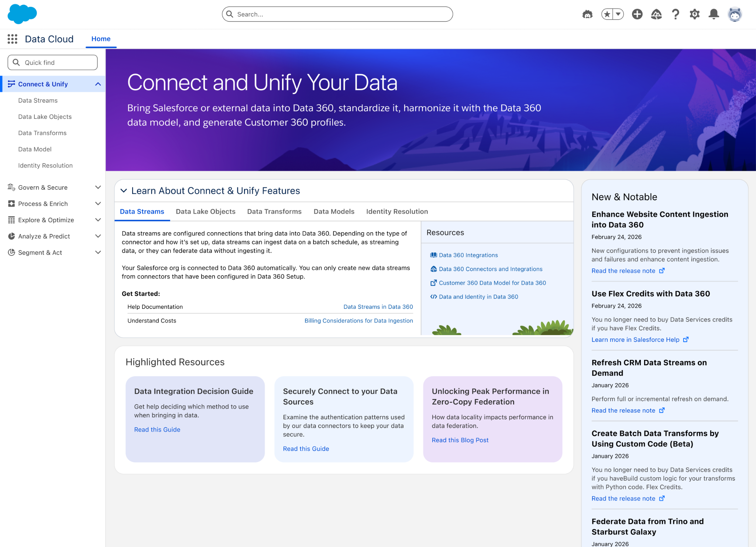The width and height of the screenshot is (756, 547).
Task: Expand the Explore & Optimize section
Action: (x=98, y=220)
